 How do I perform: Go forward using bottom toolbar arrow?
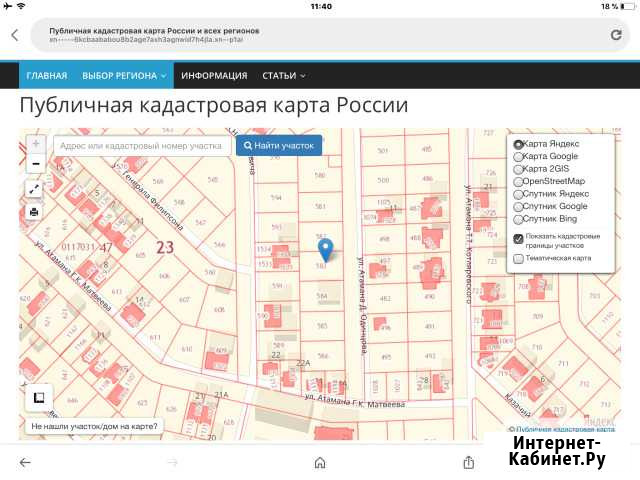pyautogui.click(x=173, y=462)
